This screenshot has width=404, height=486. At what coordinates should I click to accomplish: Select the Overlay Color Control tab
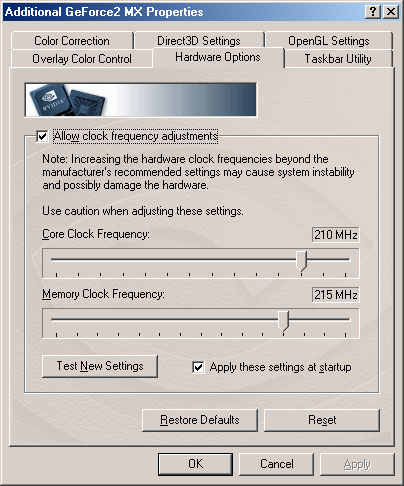pyautogui.click(x=82, y=59)
